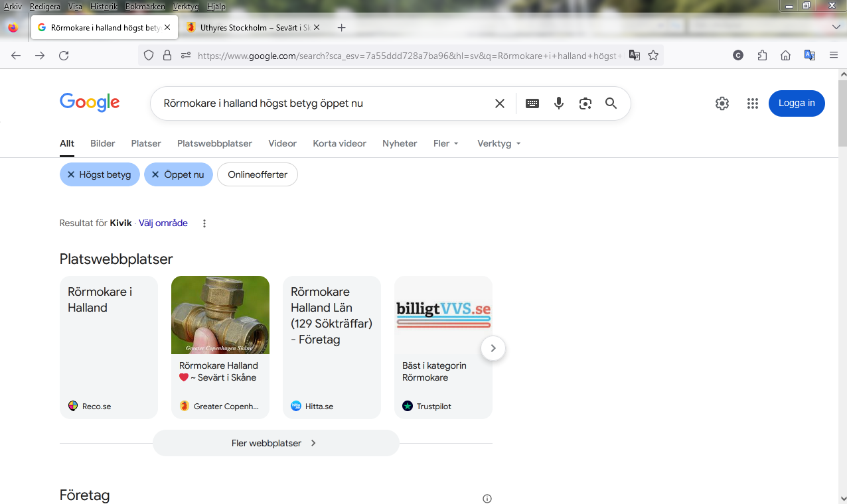Remove the Högst betyg filter chip
847x504 pixels.
pos(100,174)
